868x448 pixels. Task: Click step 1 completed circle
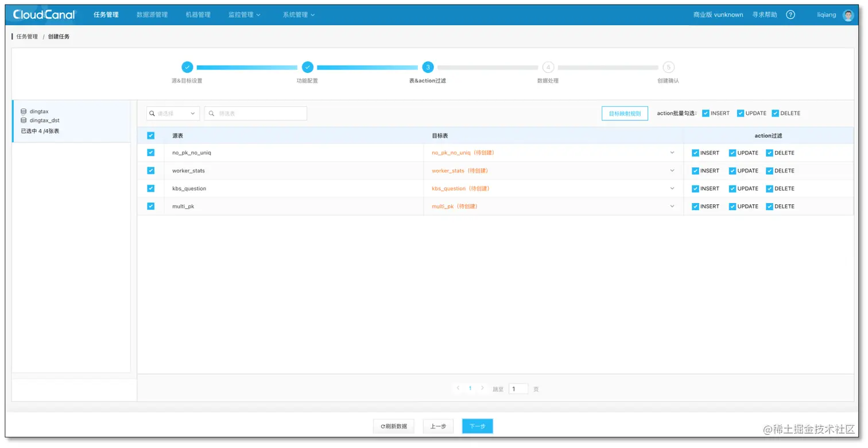pos(187,67)
